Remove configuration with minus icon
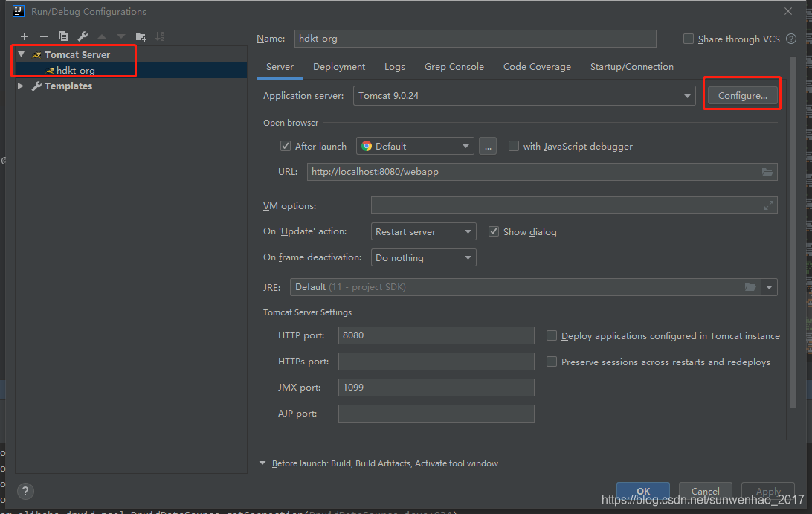812x514 pixels. [x=43, y=36]
